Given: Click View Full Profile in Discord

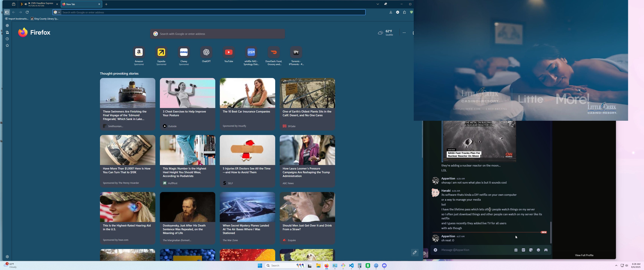Looking at the screenshot, I should tap(584, 255).
